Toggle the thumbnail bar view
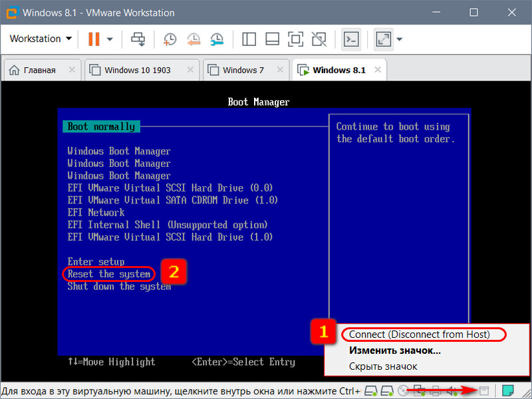This screenshot has width=532, height=399. (x=272, y=39)
